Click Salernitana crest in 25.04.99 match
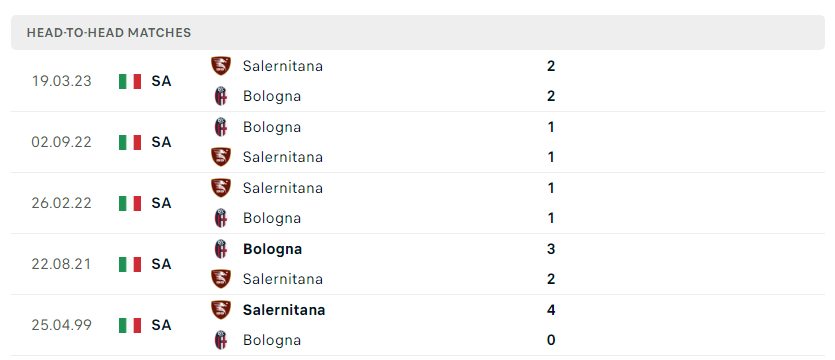This screenshot has width=835, height=360. (x=220, y=310)
